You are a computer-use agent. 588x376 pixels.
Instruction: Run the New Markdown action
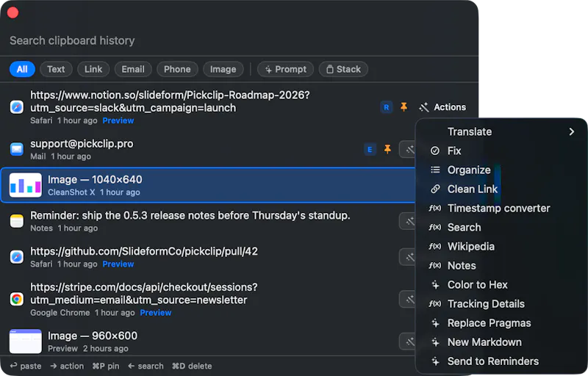click(501, 342)
